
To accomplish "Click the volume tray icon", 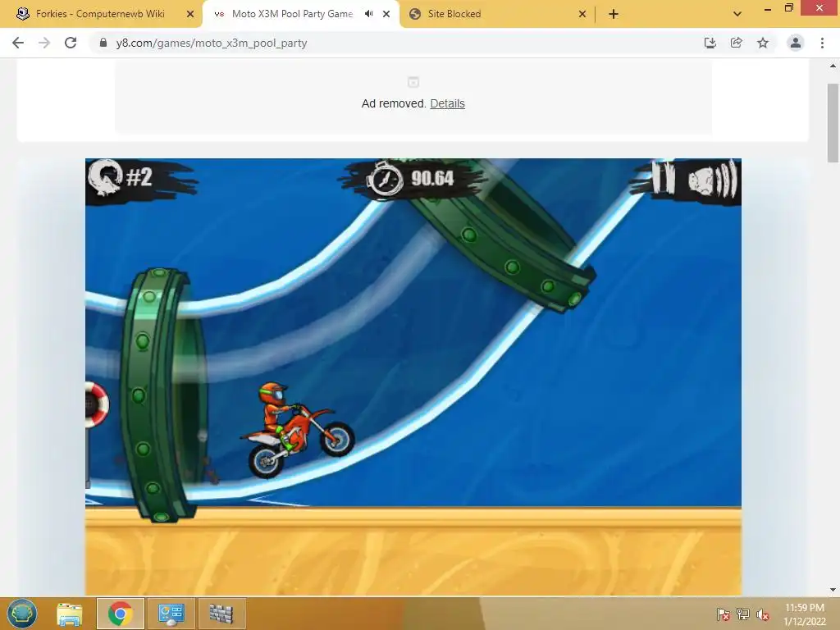I will [x=763, y=614].
